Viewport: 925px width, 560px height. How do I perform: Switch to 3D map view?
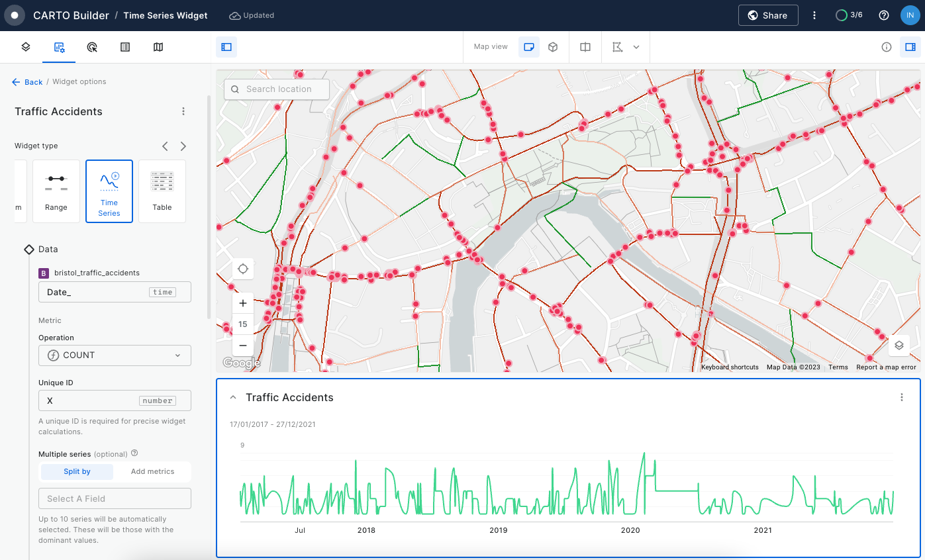click(553, 47)
